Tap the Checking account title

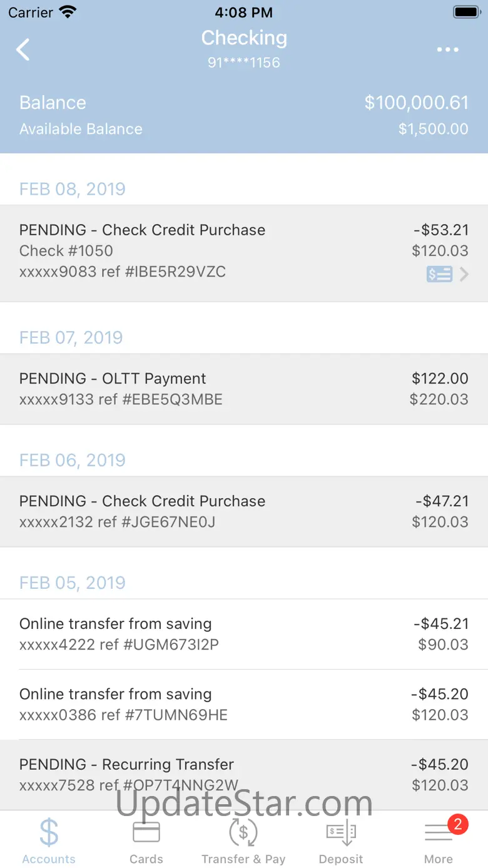[244, 38]
